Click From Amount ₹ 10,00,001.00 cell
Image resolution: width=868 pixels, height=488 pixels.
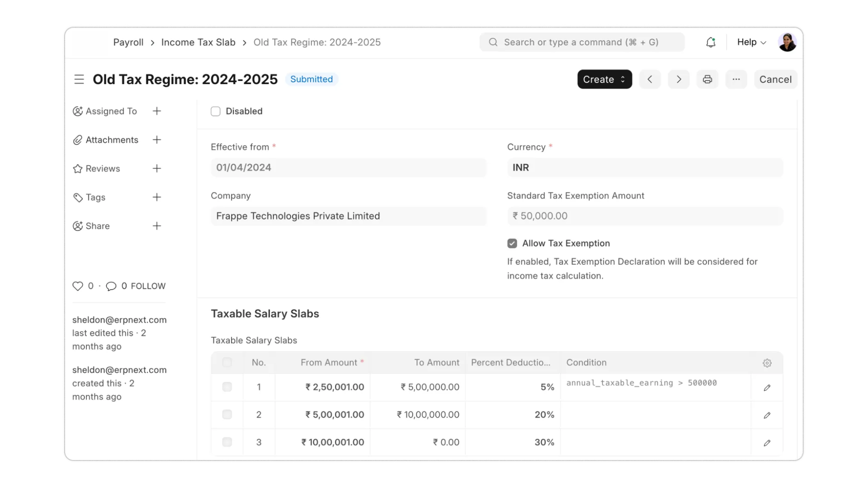pyautogui.click(x=322, y=442)
